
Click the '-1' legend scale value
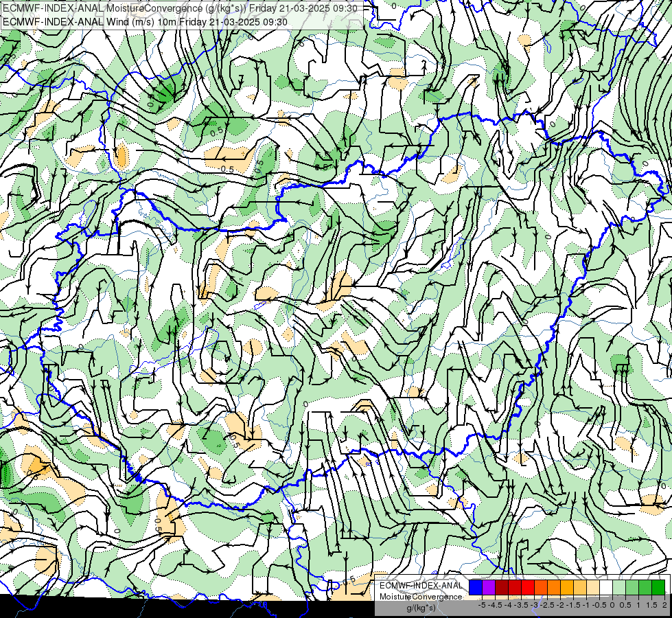586,605
